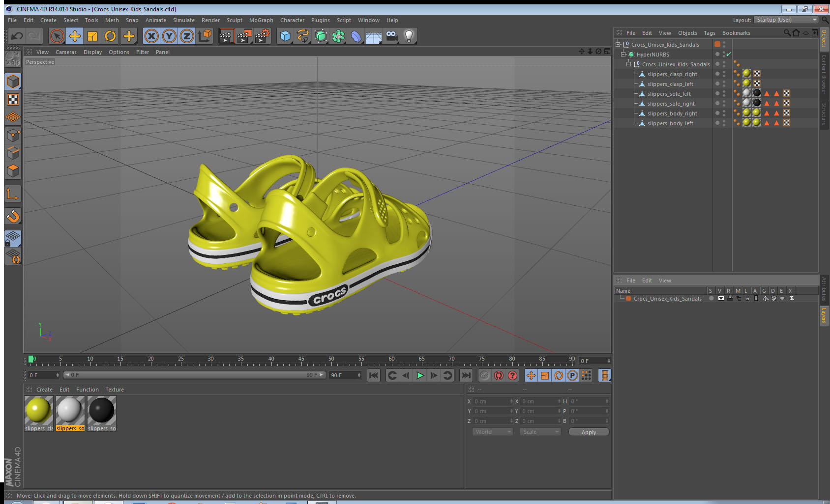Click the search magnifier icon in the object manager
The image size is (830, 504).
point(787,33)
